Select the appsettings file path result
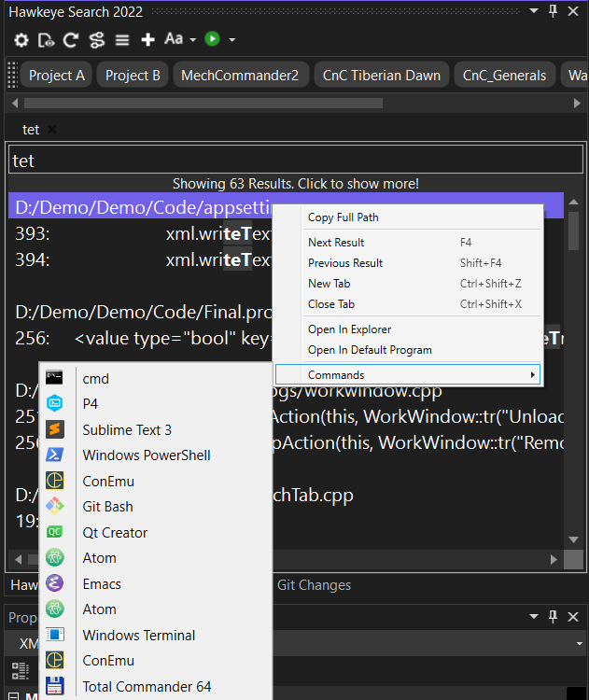The image size is (589, 700). pos(141,207)
